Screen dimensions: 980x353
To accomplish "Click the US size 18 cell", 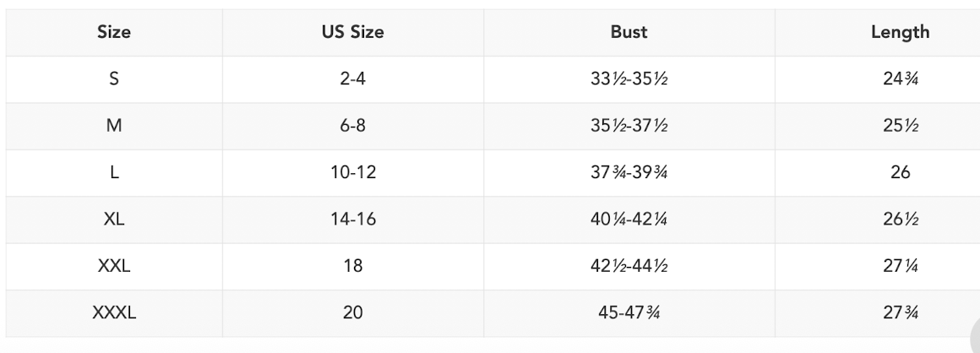I will (x=353, y=267).
